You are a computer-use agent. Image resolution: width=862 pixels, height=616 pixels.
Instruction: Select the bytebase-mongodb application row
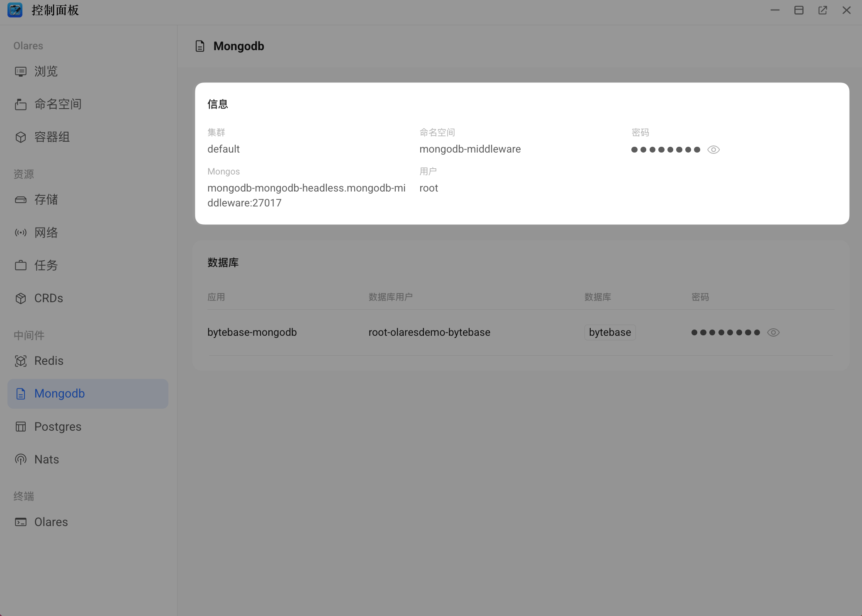point(252,332)
